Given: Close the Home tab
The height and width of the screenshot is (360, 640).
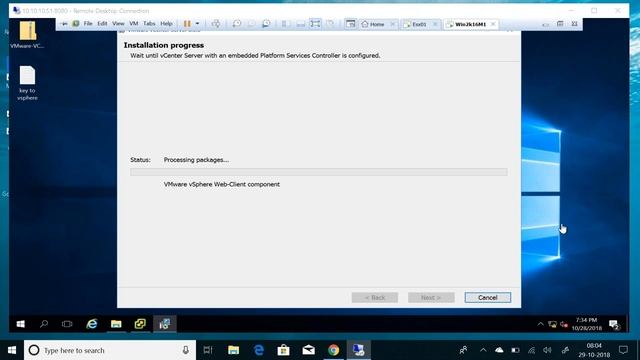Looking at the screenshot, I should pos(393,24).
